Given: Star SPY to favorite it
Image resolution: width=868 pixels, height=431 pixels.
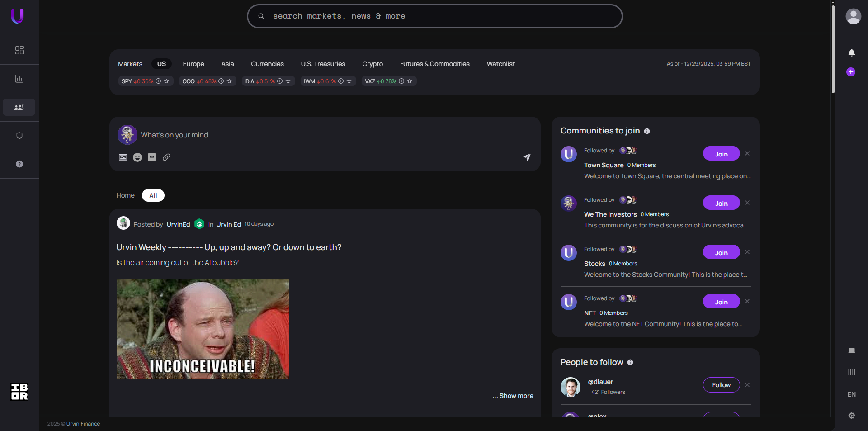Looking at the screenshot, I should 166,81.
